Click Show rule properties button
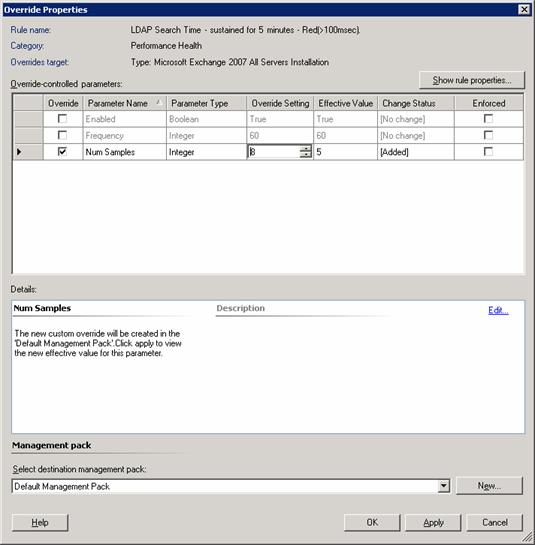Viewport: 535px width, 545px height. pyautogui.click(x=471, y=80)
